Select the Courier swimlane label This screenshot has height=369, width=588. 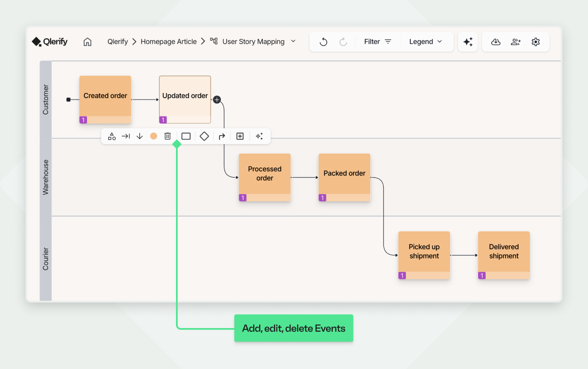(x=46, y=259)
